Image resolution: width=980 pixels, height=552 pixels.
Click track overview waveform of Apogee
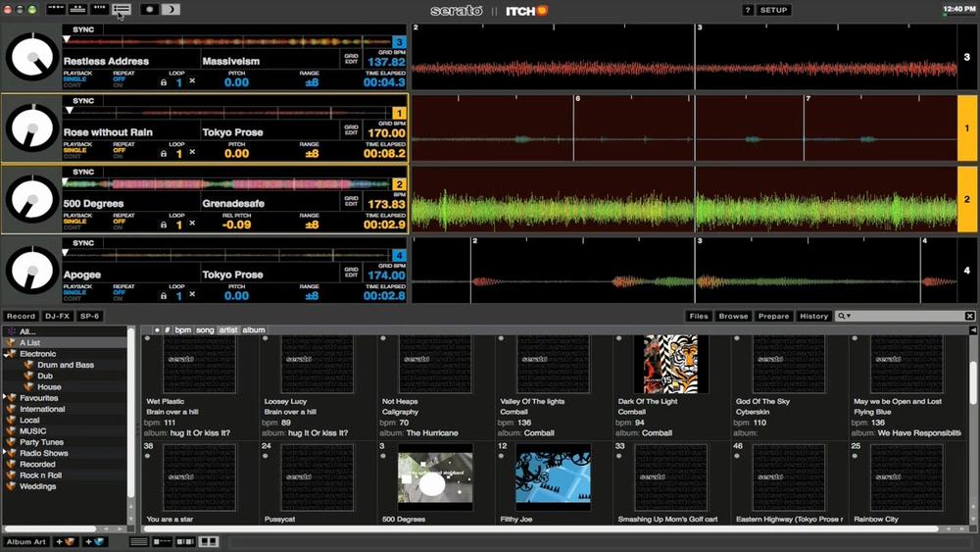click(x=227, y=255)
